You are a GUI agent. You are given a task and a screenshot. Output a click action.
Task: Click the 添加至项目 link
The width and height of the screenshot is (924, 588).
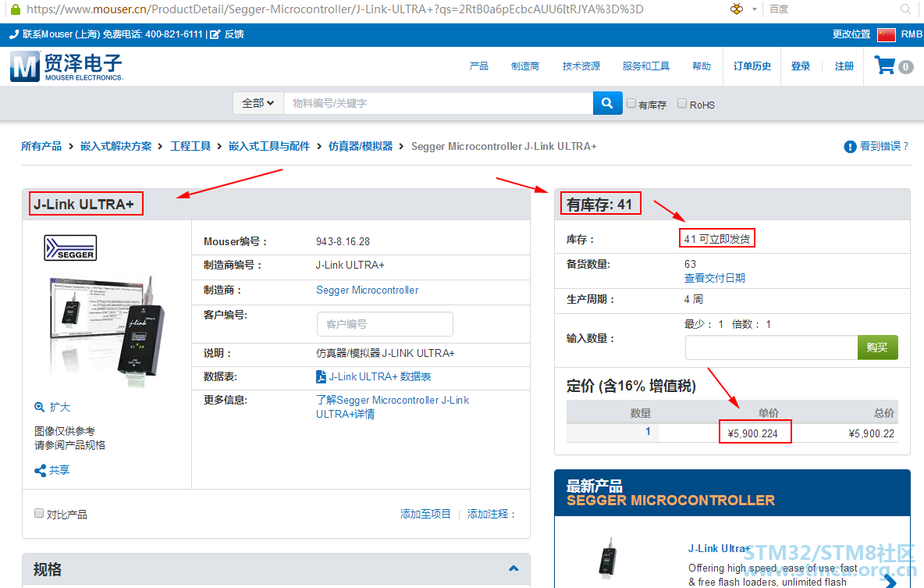tap(425, 514)
